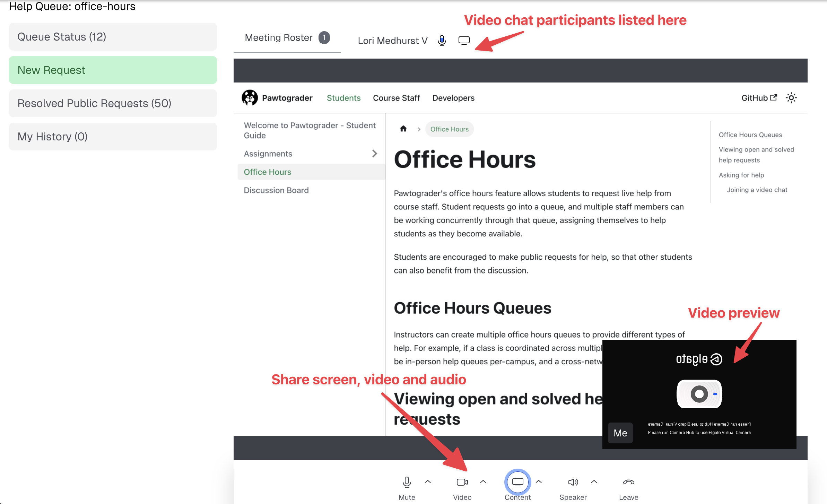Click the Me video preview thumbnail
The height and width of the screenshot is (504, 827).
[x=699, y=394]
